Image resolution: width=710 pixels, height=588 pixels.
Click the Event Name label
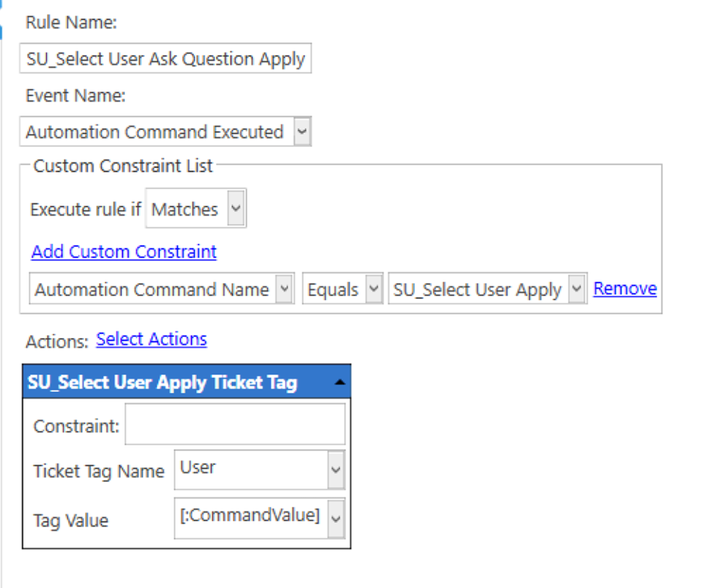(75, 95)
